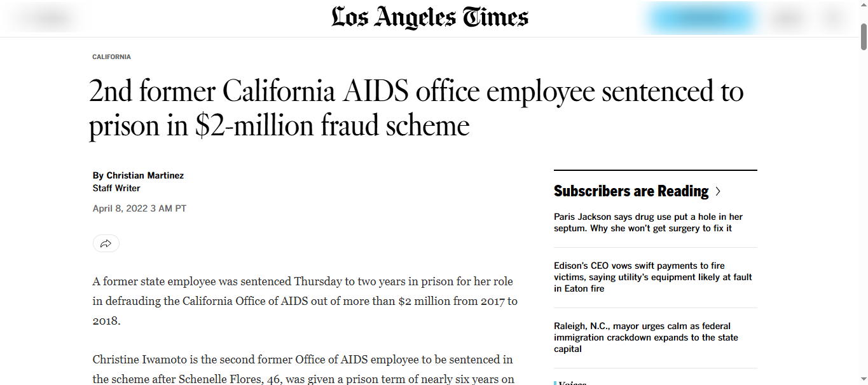Click the Log In button near top right
The image size is (868, 385).
pyautogui.click(x=787, y=18)
